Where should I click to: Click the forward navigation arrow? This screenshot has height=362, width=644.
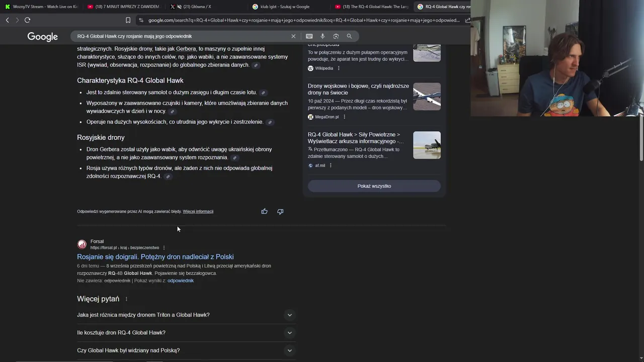17,20
